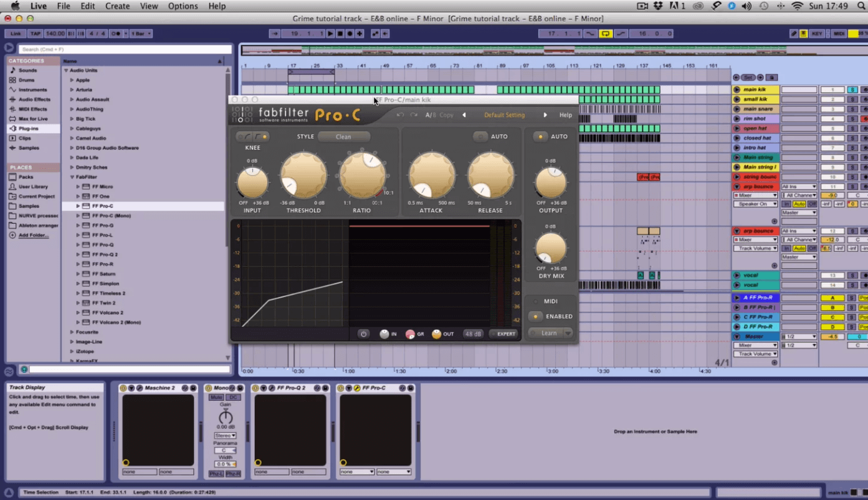Enable the MIDI map mode switch
Viewport: 868px width, 500px height.
pos(839,34)
